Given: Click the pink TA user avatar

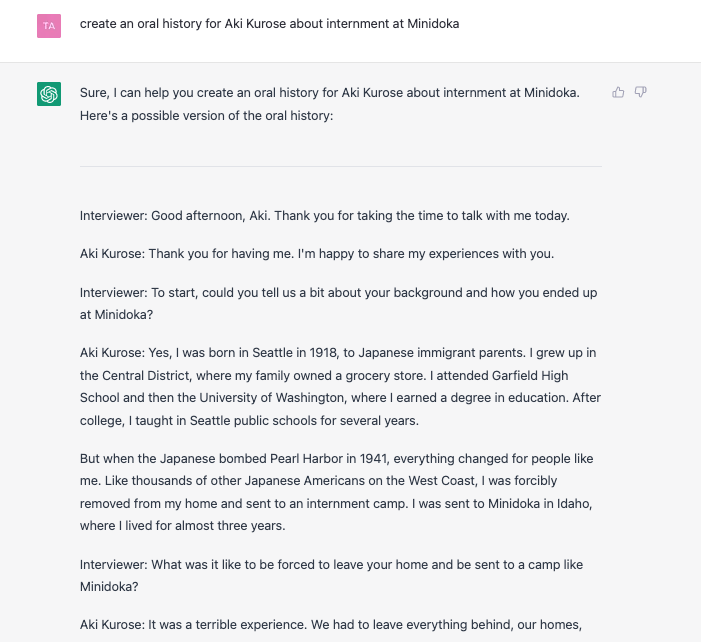Looking at the screenshot, I should pos(49,25).
